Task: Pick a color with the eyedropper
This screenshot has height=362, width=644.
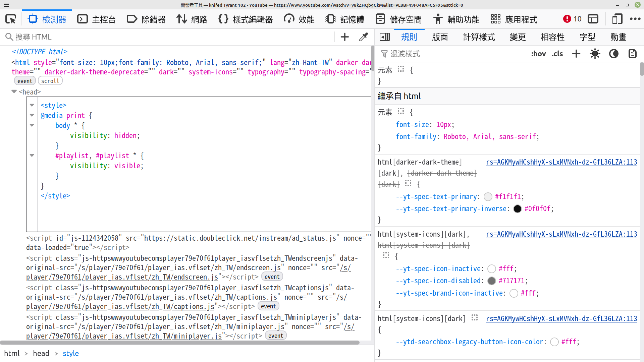Action: click(x=364, y=37)
